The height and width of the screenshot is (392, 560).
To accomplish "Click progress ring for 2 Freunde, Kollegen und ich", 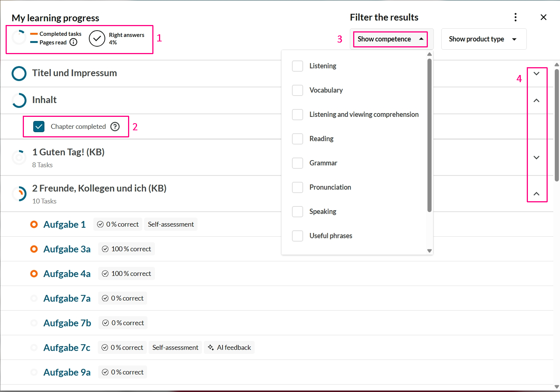I will [19, 194].
